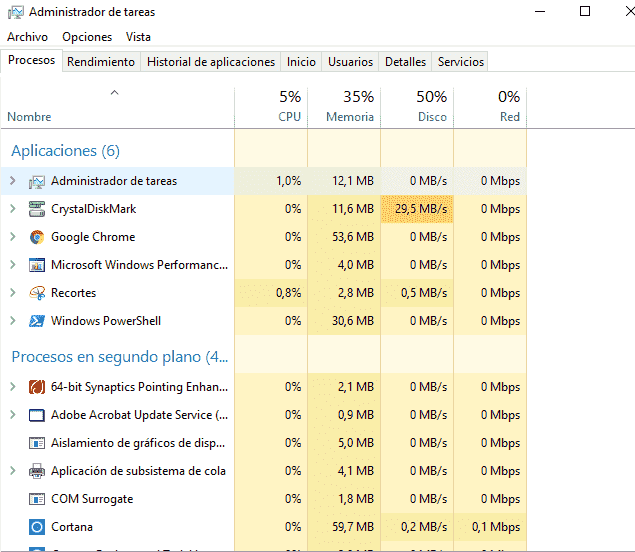The width and height of the screenshot is (635, 552).
Task: Expand the Windows PowerShell process
Action: pos(13,320)
